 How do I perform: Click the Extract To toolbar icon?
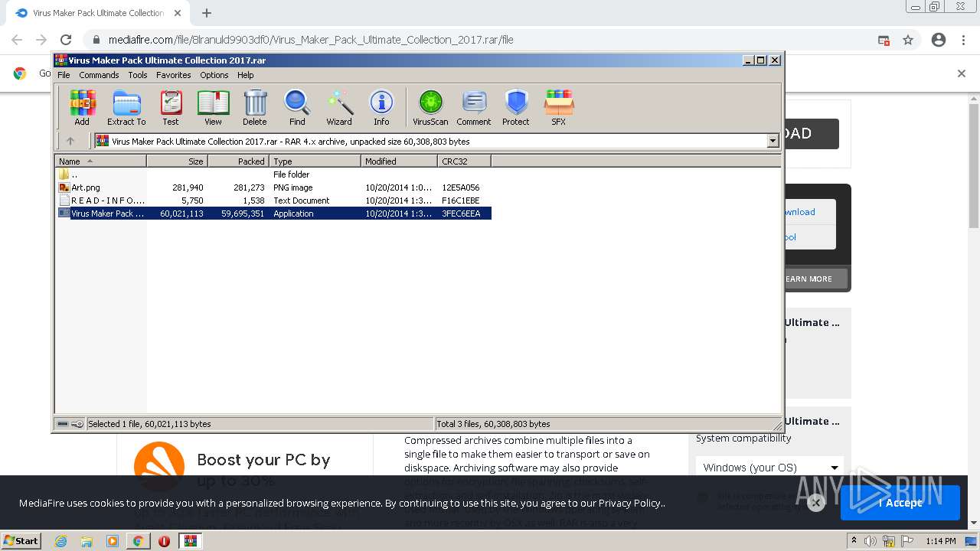pos(126,108)
